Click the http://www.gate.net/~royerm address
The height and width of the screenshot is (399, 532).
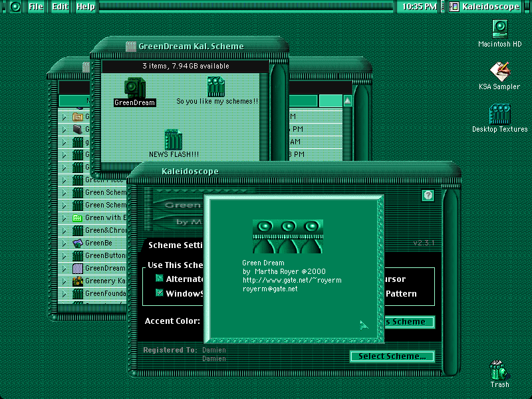(292, 280)
